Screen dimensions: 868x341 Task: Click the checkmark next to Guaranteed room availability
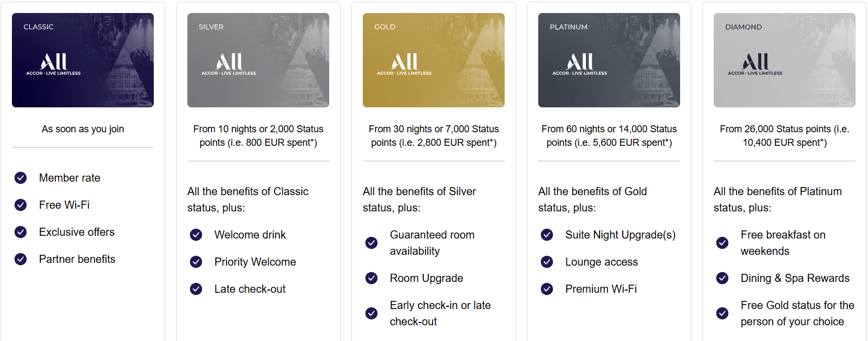point(371,243)
